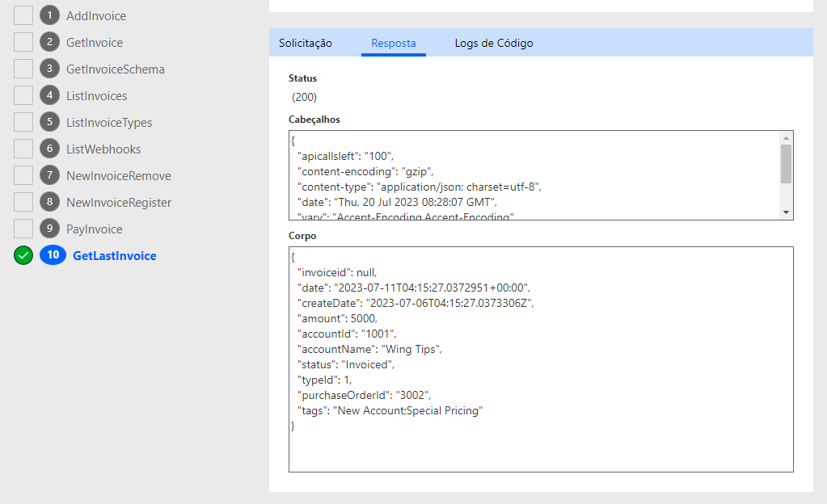
Task: Click the step 3 number badge for GetInvoiceSchema
Action: click(49, 69)
